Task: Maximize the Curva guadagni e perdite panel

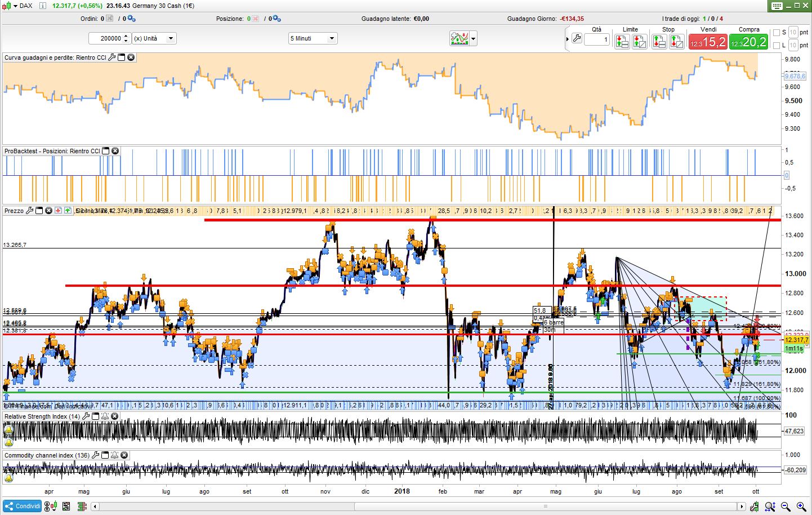Action: (121, 57)
